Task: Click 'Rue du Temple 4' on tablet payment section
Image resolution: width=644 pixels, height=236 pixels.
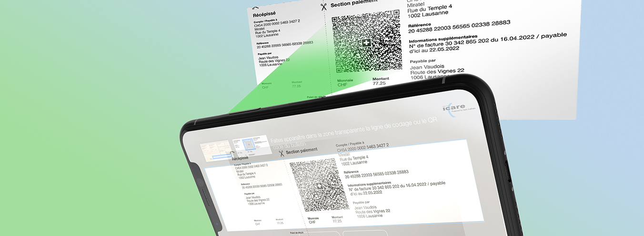Action: pyautogui.click(x=354, y=158)
